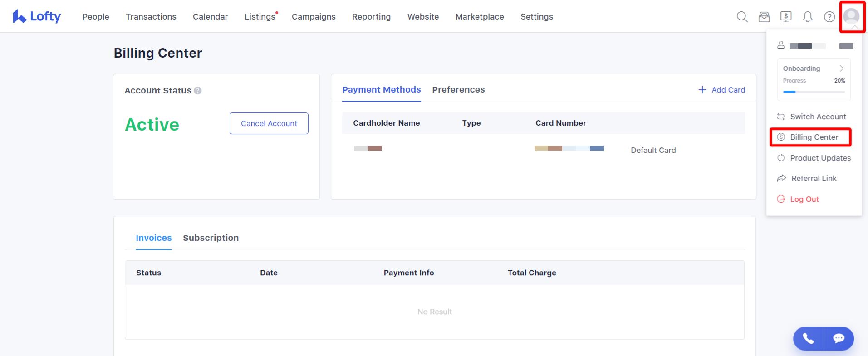Expand the Onboarding progress chevron
Screen dimensions: 868x356
(x=842, y=68)
